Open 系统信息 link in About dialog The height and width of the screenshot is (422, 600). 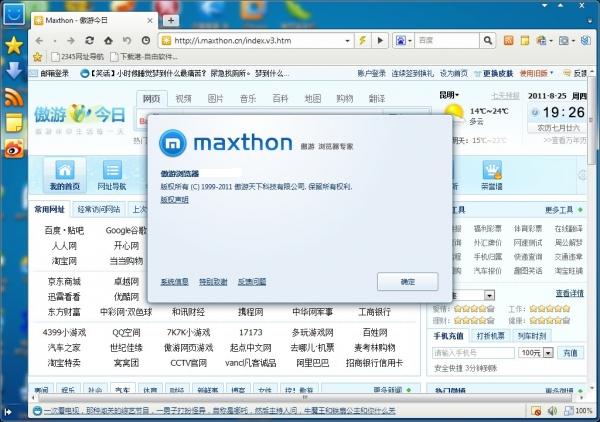coord(174,282)
